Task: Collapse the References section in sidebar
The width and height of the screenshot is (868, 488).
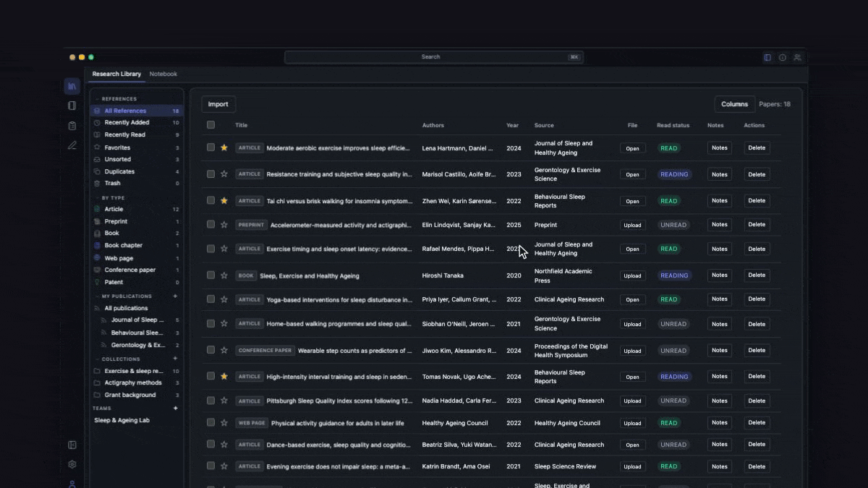Action: (98, 99)
